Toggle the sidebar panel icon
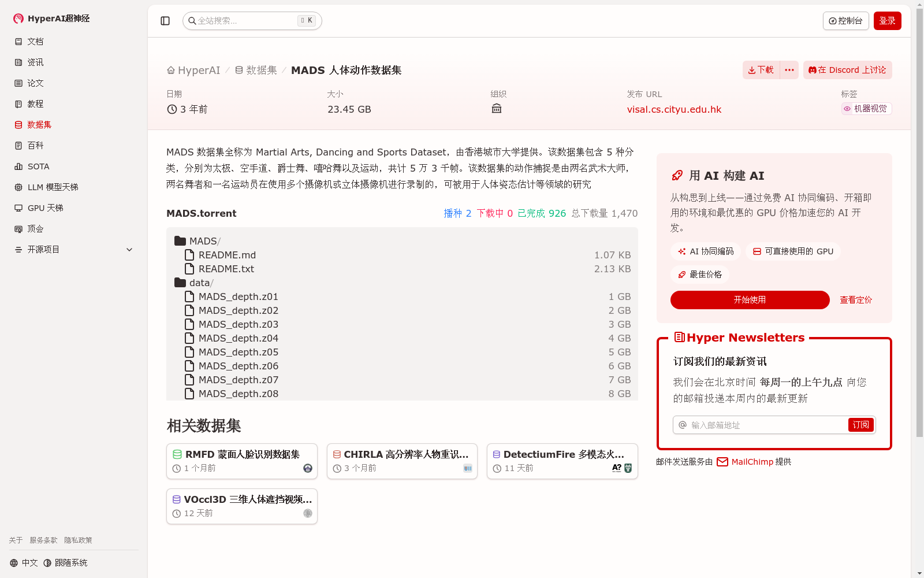 (x=165, y=21)
